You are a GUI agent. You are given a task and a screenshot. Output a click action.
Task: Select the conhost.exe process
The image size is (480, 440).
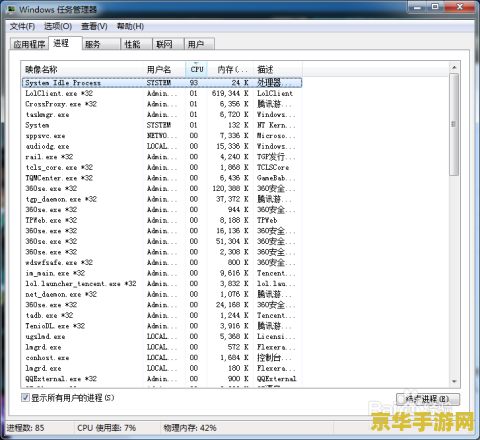click(x=162, y=358)
